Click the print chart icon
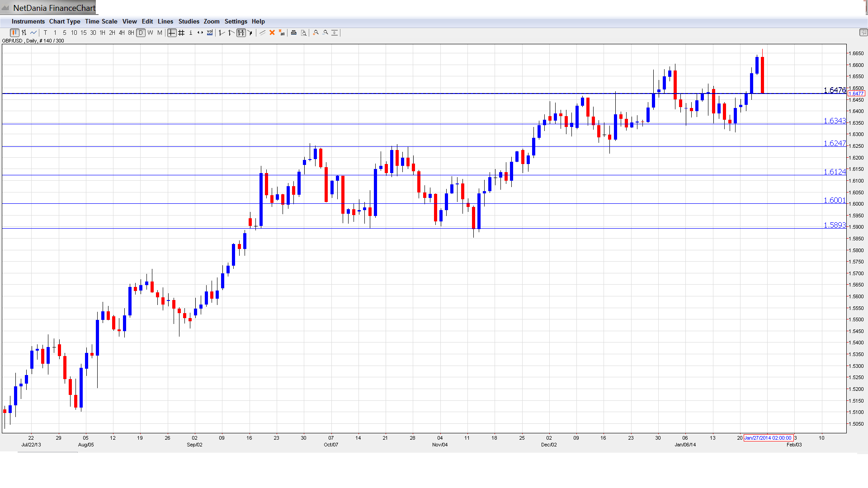This screenshot has width=868, height=488. click(x=294, y=33)
